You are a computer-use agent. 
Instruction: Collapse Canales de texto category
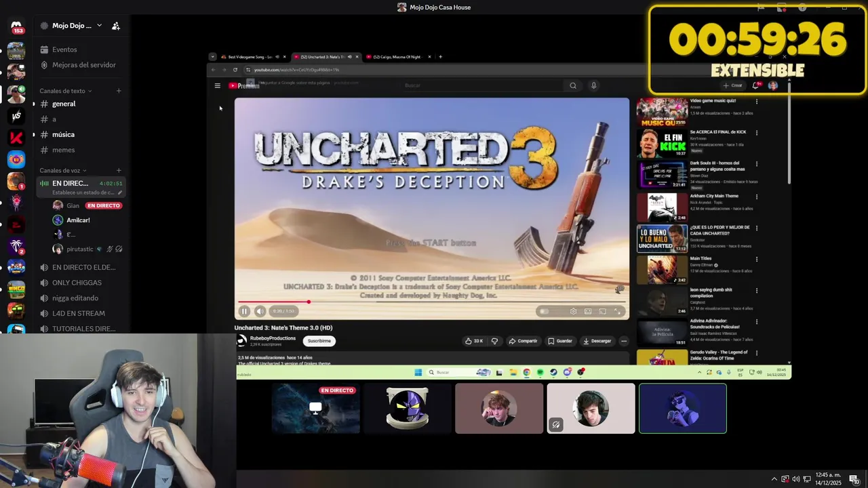pyautogui.click(x=66, y=91)
